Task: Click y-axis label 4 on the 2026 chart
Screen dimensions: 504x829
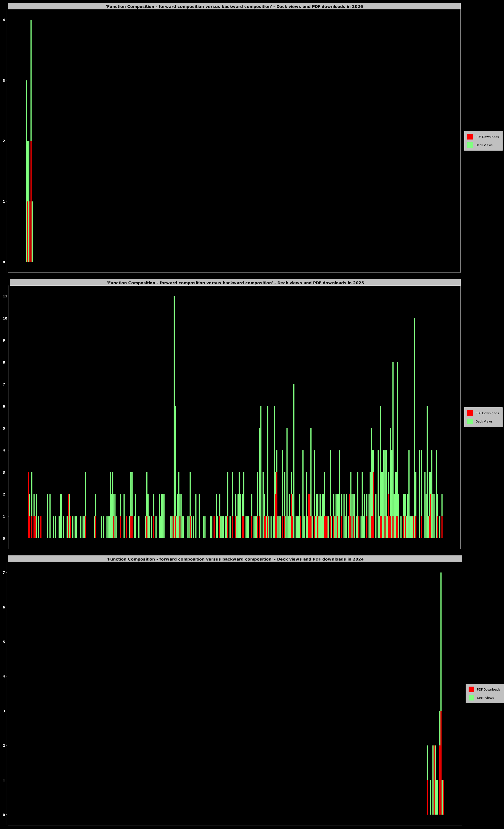Action: click(4, 20)
